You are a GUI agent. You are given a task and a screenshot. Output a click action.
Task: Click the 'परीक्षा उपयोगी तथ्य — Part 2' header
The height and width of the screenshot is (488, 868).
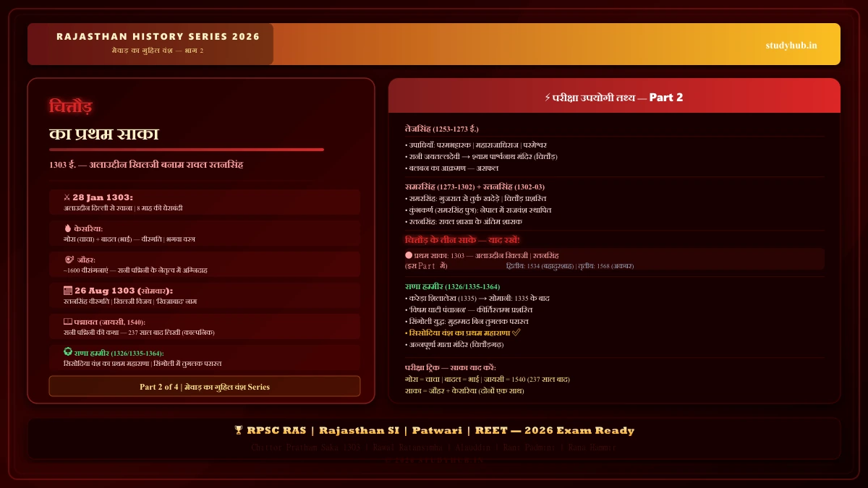point(614,97)
